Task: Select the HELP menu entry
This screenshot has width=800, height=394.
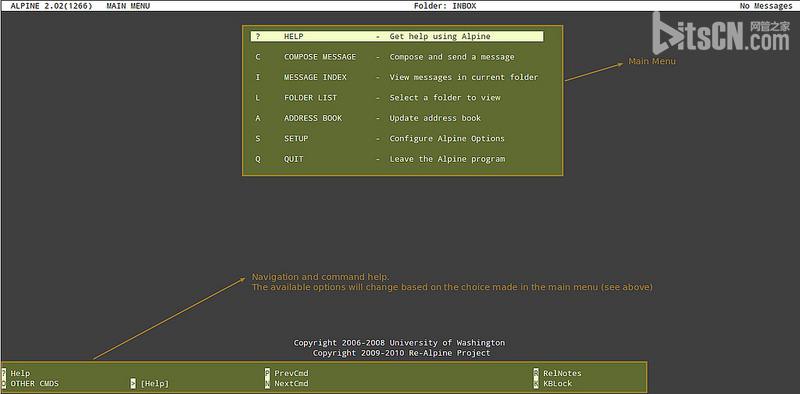Action: pyautogui.click(x=396, y=36)
